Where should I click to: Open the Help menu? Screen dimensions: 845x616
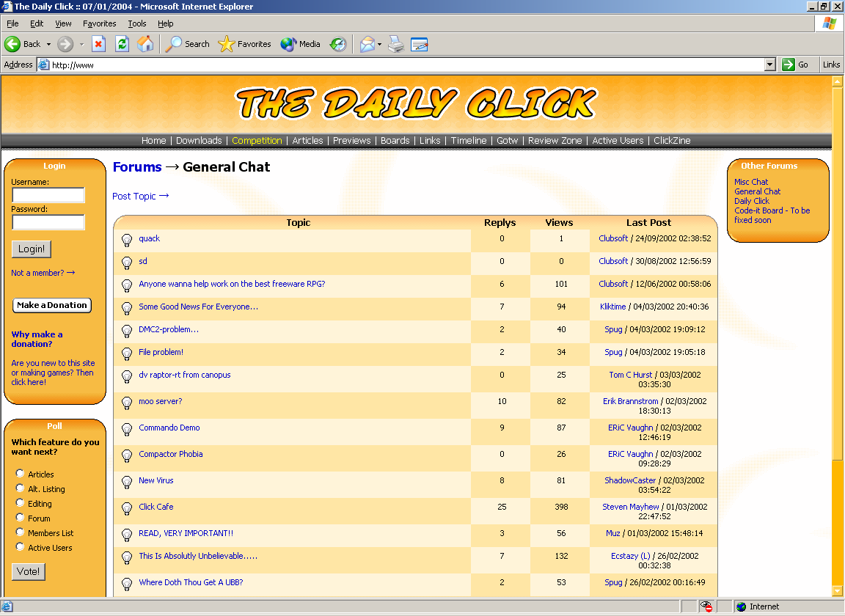click(166, 23)
